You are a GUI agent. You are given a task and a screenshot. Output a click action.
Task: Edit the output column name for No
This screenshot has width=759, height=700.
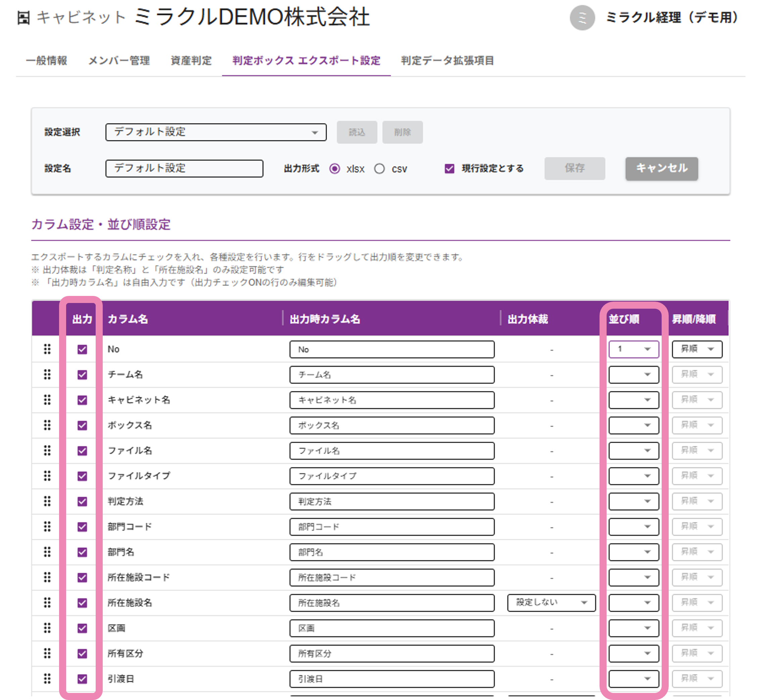pos(392,349)
